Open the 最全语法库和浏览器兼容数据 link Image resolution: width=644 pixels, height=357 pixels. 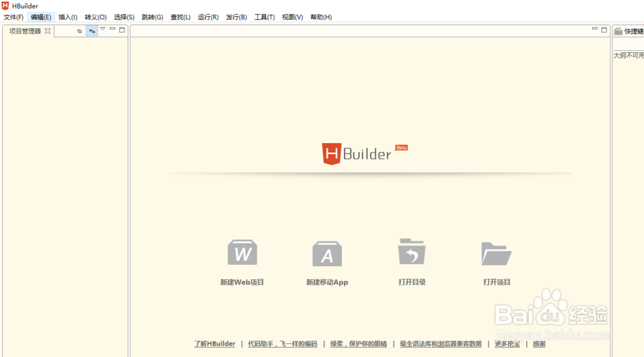coord(440,344)
